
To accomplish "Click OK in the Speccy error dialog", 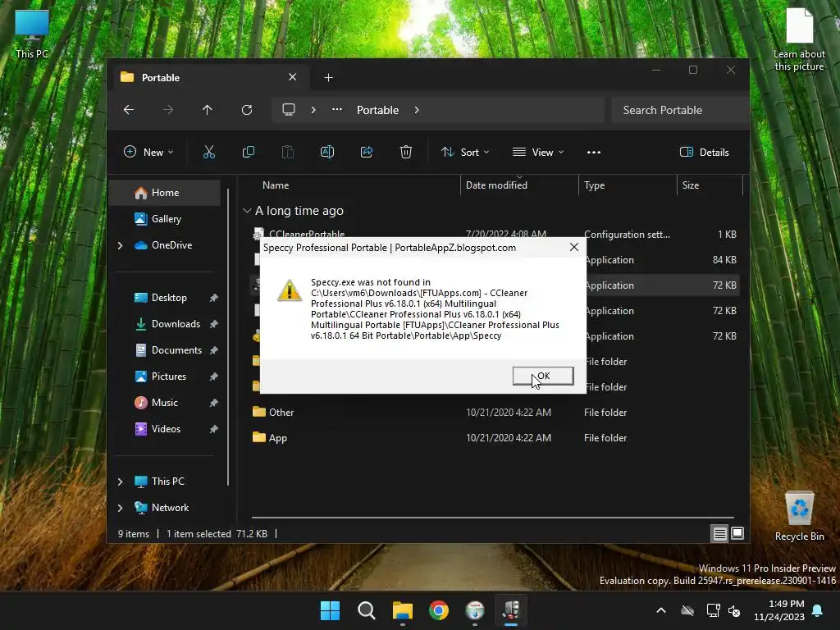I will (543, 376).
